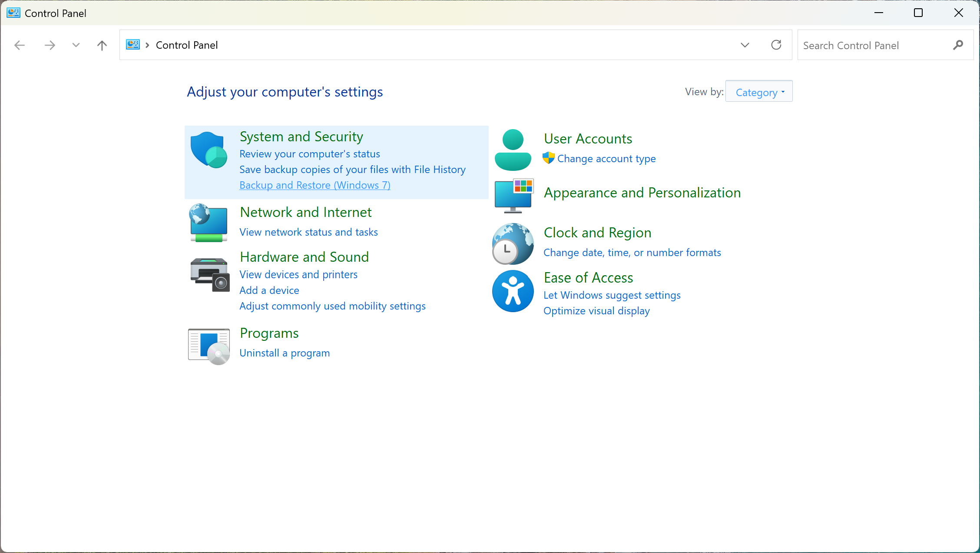Image resolution: width=980 pixels, height=553 pixels.
Task: Click the Clock and Region globe icon
Action: [513, 243]
